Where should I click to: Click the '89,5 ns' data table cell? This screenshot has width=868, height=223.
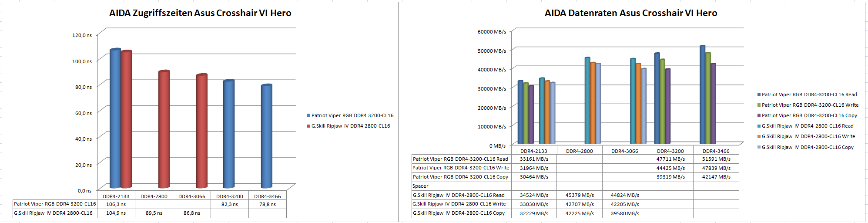[154, 213]
